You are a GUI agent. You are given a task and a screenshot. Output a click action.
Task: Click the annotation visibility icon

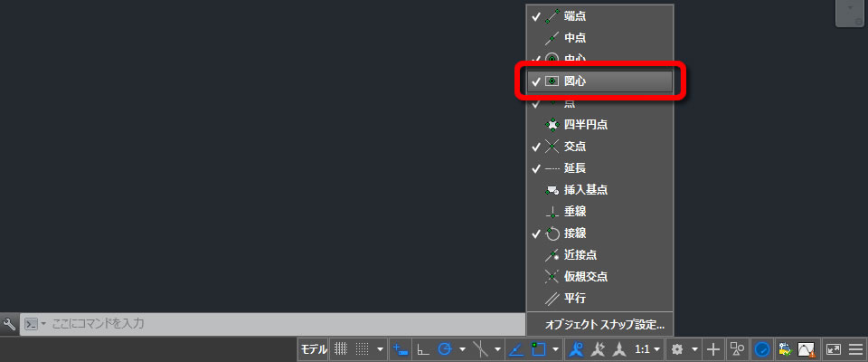(578, 349)
